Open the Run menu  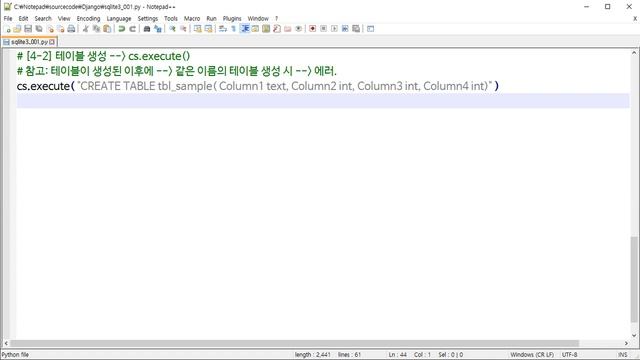[x=211, y=19]
